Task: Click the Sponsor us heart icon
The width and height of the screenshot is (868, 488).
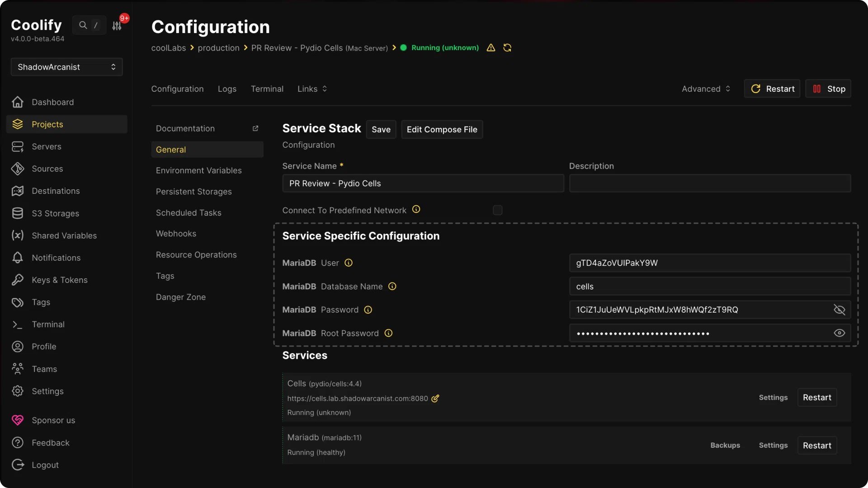Action: [x=17, y=420]
